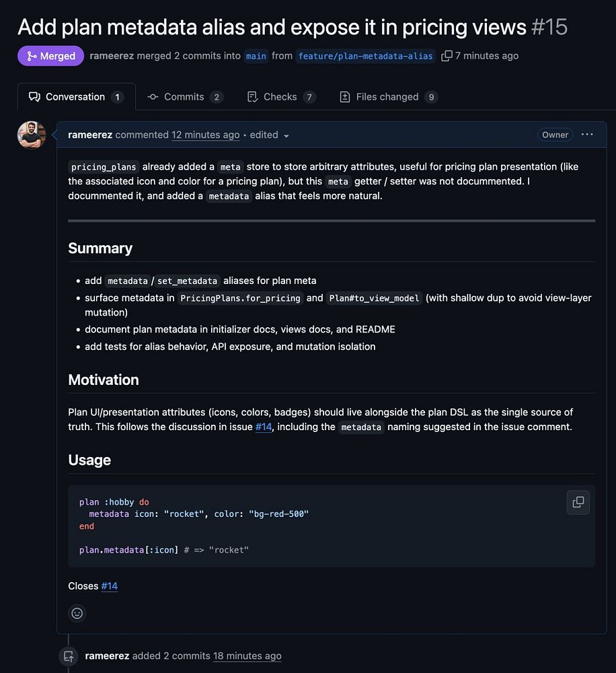The width and height of the screenshot is (616, 673).
Task: Click the Owner badge label
Action: (555, 135)
